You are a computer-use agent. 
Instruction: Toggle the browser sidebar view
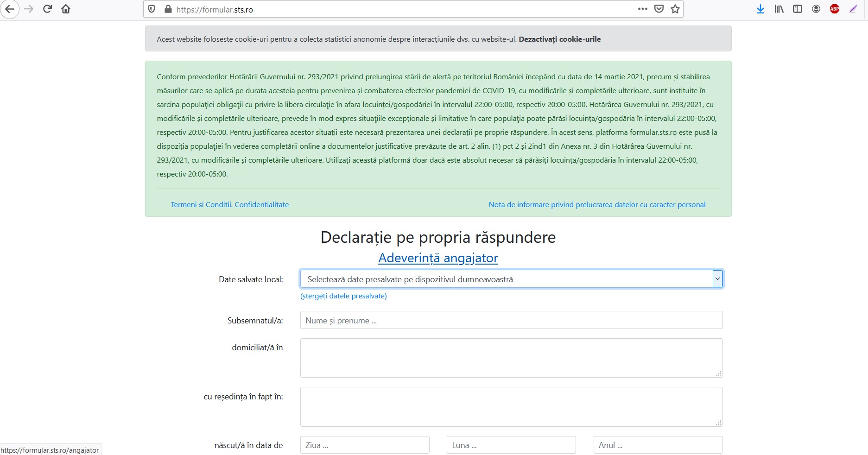point(798,9)
